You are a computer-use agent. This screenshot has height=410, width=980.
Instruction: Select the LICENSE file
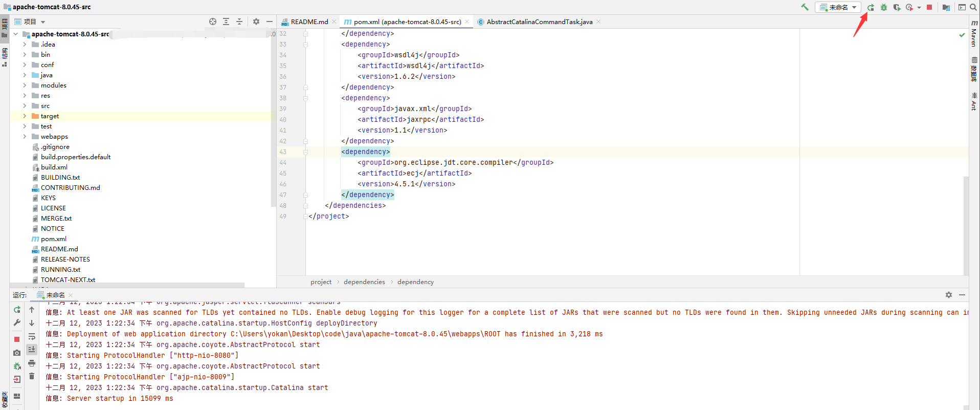[53, 208]
